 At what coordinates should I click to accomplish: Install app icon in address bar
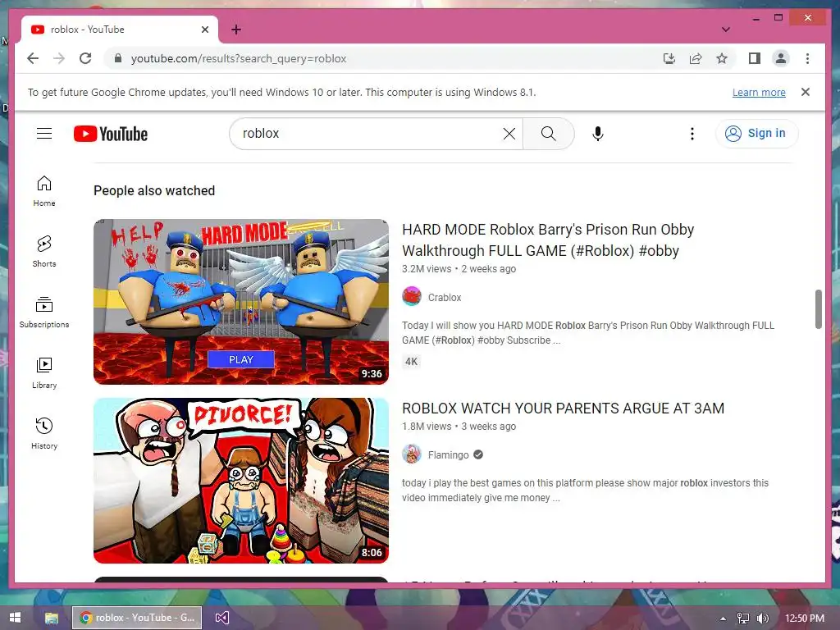669,58
